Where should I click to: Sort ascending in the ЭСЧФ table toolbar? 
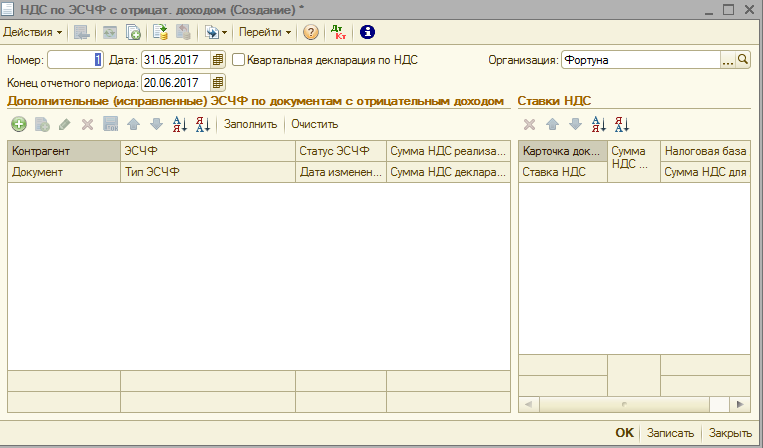(x=180, y=124)
